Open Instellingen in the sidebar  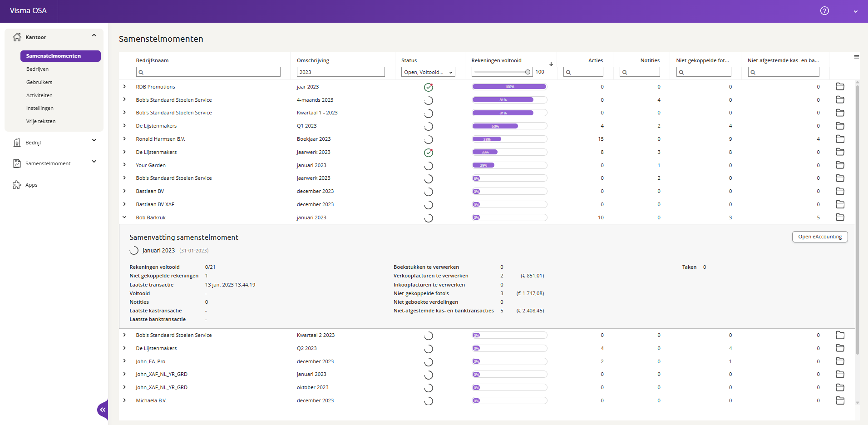click(40, 108)
